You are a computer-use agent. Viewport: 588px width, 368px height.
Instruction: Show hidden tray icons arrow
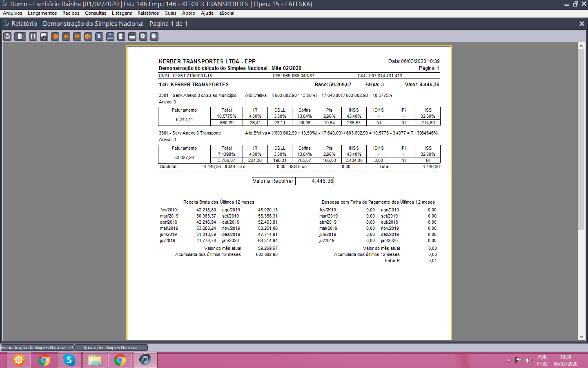(508, 360)
